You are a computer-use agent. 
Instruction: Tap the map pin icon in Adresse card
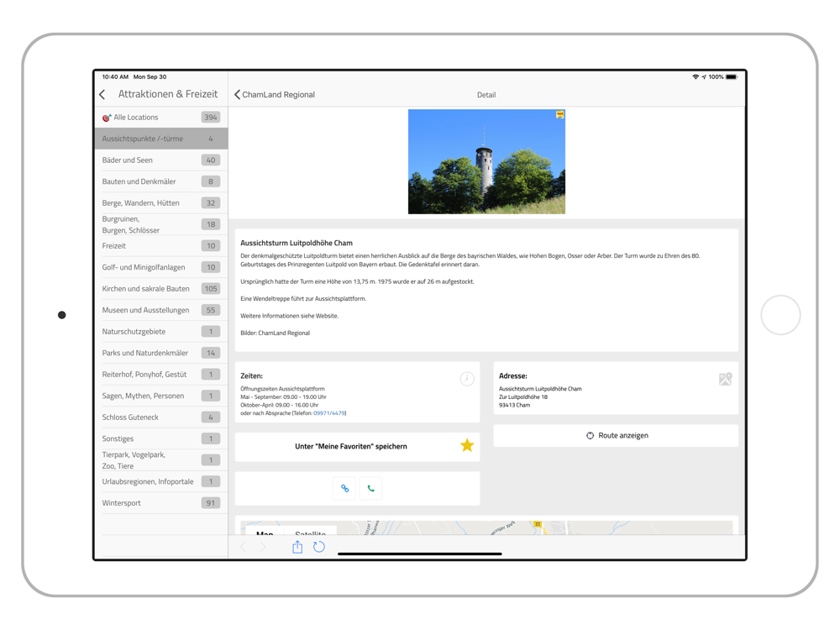726,379
